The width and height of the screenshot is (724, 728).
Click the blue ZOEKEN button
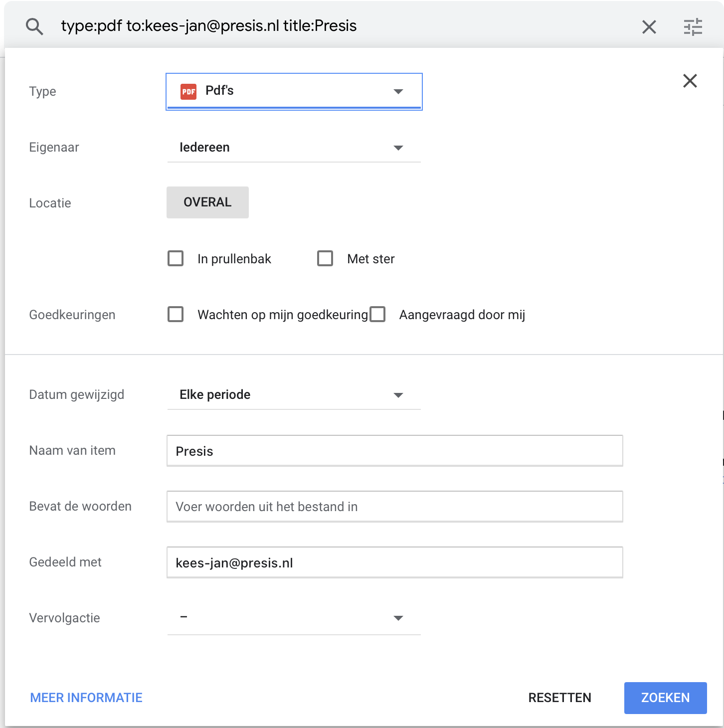pos(665,698)
